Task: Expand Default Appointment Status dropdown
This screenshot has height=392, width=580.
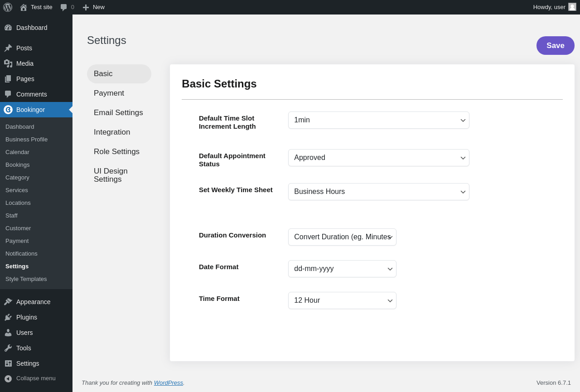Action: click(x=378, y=158)
